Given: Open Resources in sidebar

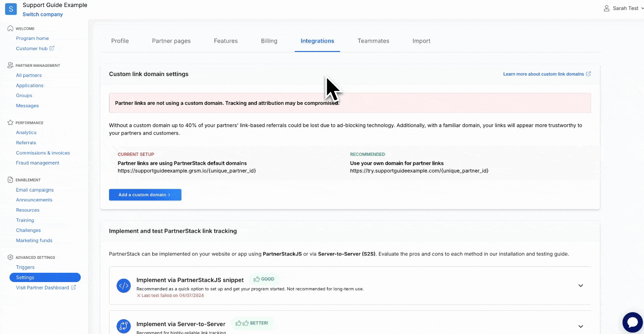Looking at the screenshot, I should point(28,210).
